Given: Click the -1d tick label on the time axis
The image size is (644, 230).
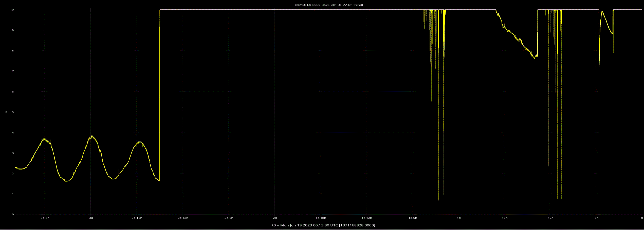Looking at the screenshot, I should pyautogui.click(x=458, y=218).
